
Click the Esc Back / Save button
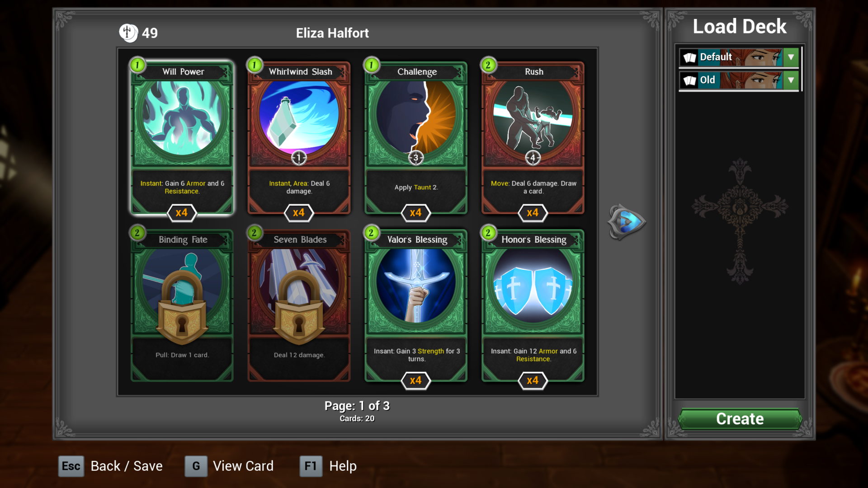click(x=110, y=466)
